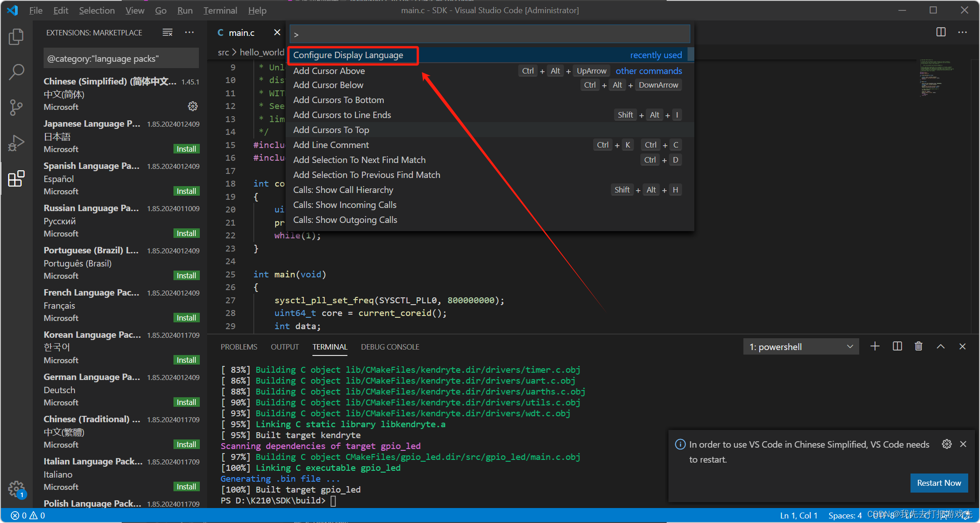
Task: Dismiss the restart notification
Action: 963,444
